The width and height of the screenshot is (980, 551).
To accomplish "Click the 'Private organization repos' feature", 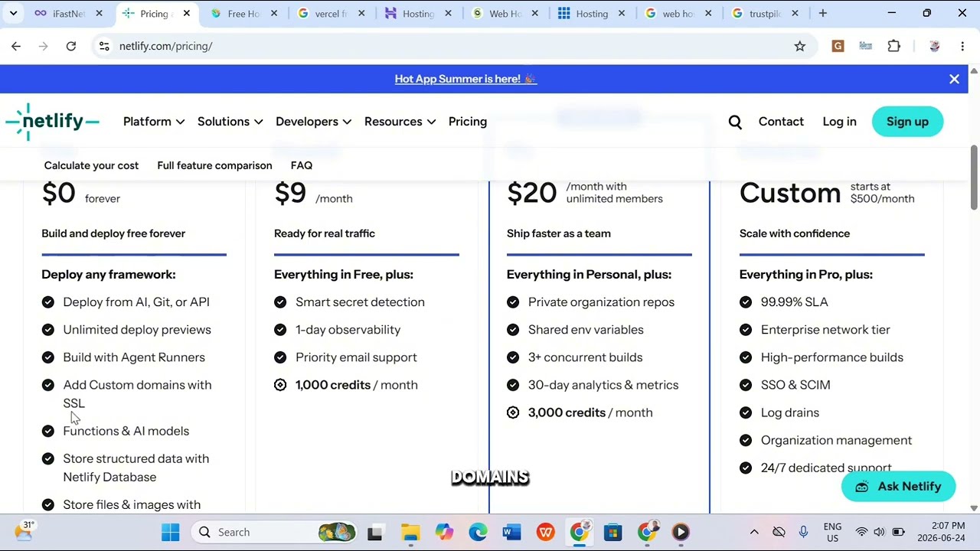I will tap(601, 302).
